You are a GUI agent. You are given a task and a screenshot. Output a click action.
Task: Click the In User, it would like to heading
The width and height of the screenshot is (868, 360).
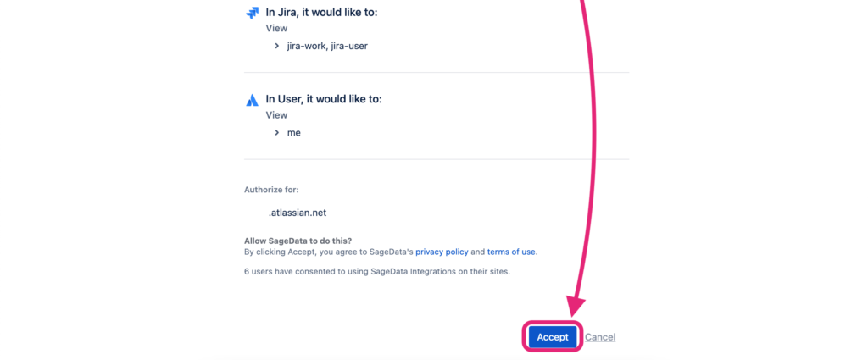324,99
